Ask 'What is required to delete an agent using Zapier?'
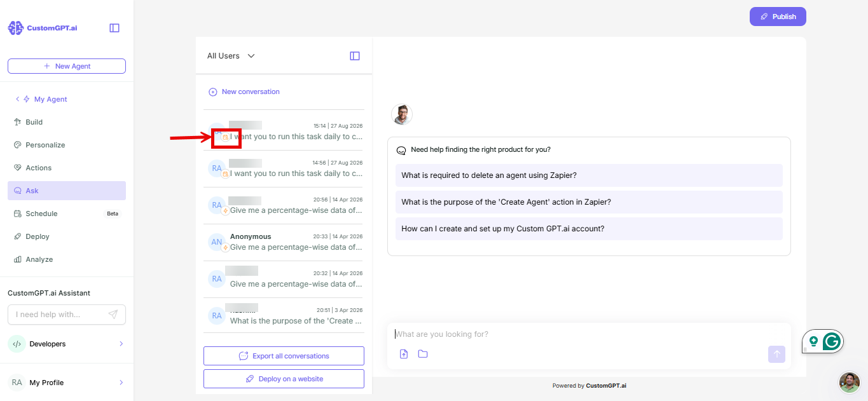This screenshot has width=868, height=401. point(589,175)
